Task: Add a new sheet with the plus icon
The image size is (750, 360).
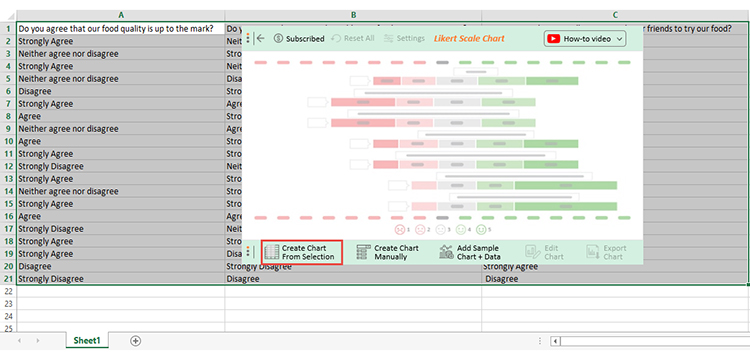Action: click(x=136, y=340)
